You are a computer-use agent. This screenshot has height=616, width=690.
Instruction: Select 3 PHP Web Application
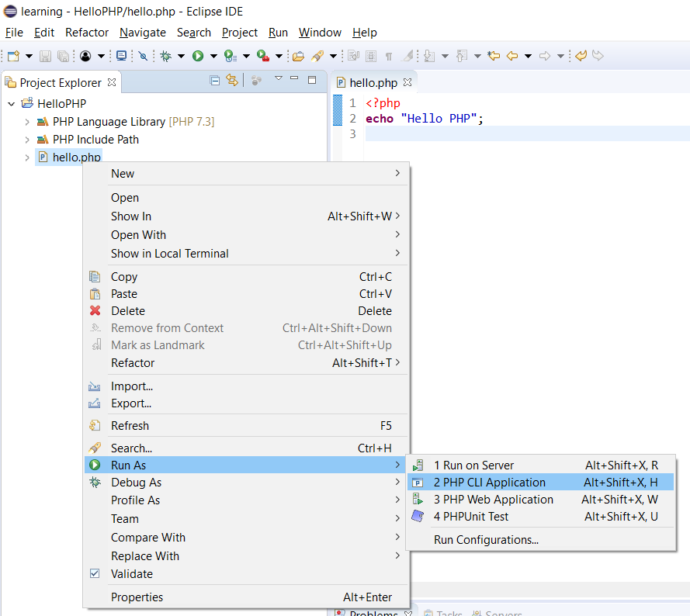click(541, 500)
